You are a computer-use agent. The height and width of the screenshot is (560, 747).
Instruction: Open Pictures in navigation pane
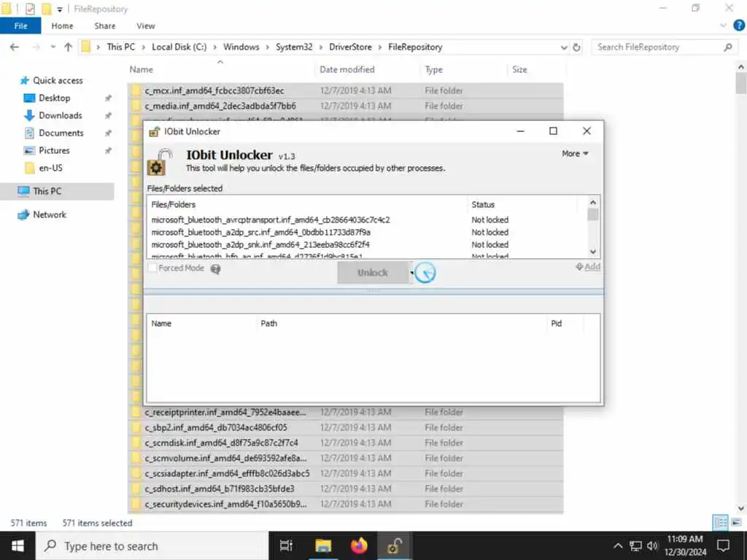(x=54, y=150)
